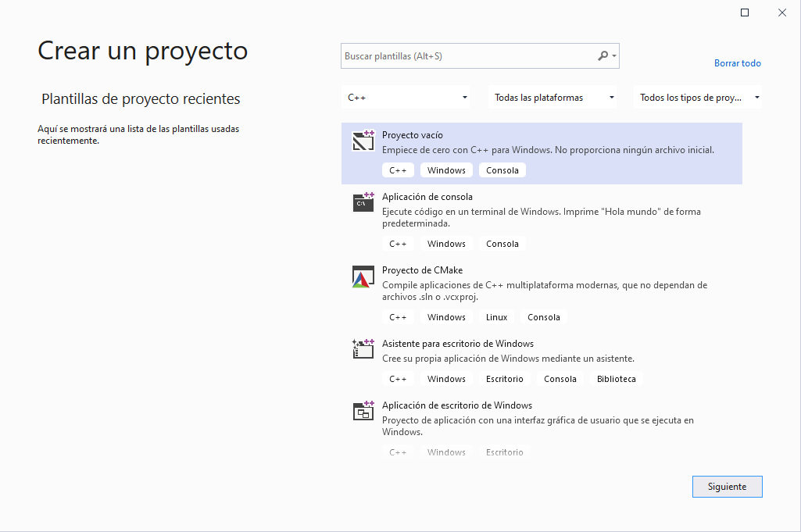The height and width of the screenshot is (532, 801).
Task: Expand the Todas las plataformas dropdown
Action: (x=553, y=98)
